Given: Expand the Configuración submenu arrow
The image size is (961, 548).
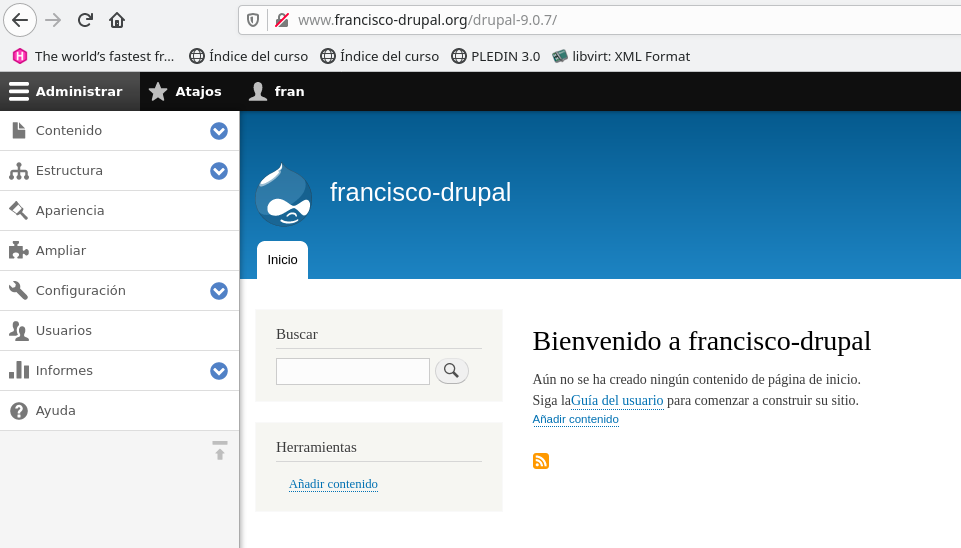Looking at the screenshot, I should 219,291.
